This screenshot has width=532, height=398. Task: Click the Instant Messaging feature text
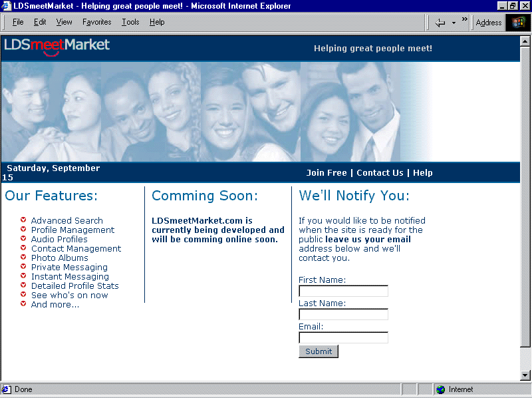point(70,277)
